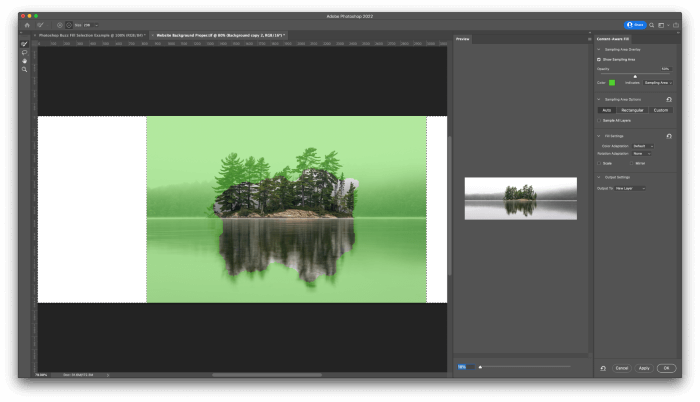
Task: Click the Home icon in options bar
Action: point(27,24)
